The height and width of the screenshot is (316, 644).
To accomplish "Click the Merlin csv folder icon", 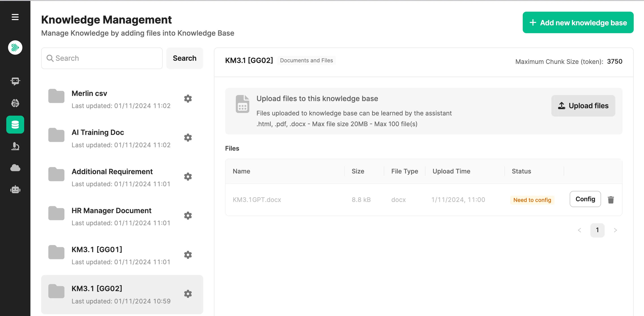I will pyautogui.click(x=56, y=96).
